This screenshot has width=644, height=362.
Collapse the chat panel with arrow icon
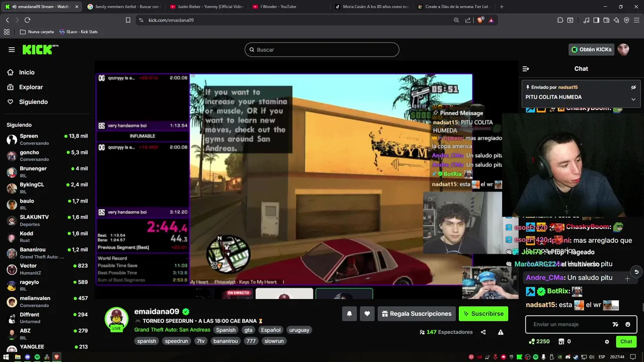point(526,69)
